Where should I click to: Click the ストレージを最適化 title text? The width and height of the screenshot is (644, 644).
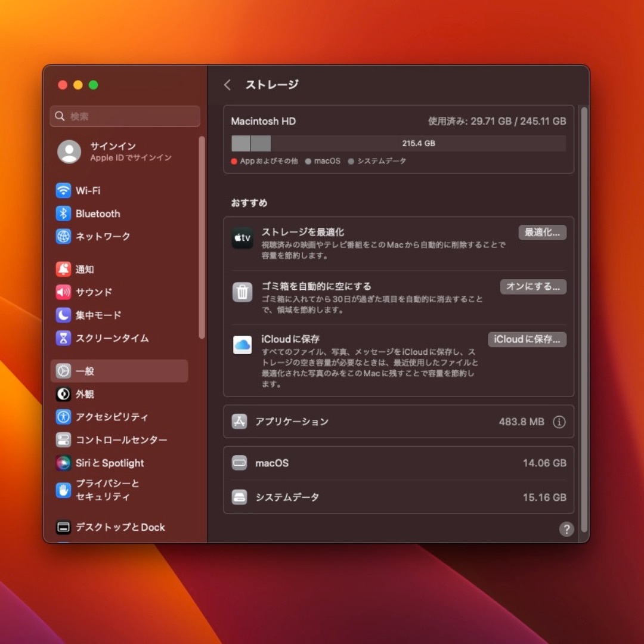[x=303, y=233]
